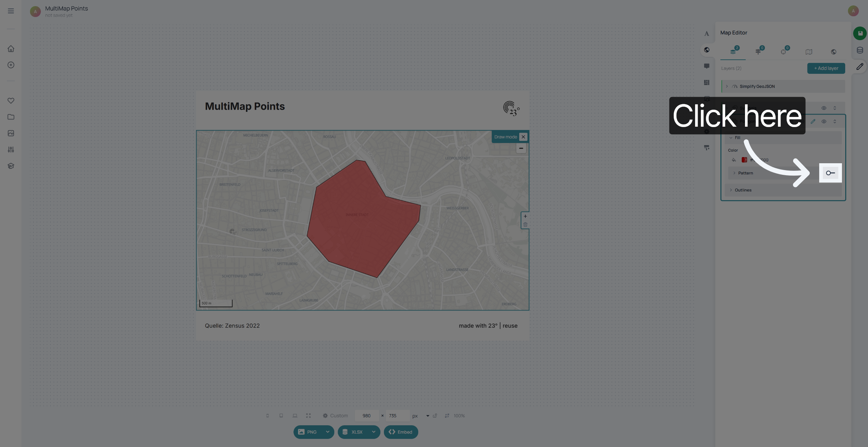Select the text 'A' editor tool
The height and width of the screenshot is (447, 868).
(x=706, y=34)
